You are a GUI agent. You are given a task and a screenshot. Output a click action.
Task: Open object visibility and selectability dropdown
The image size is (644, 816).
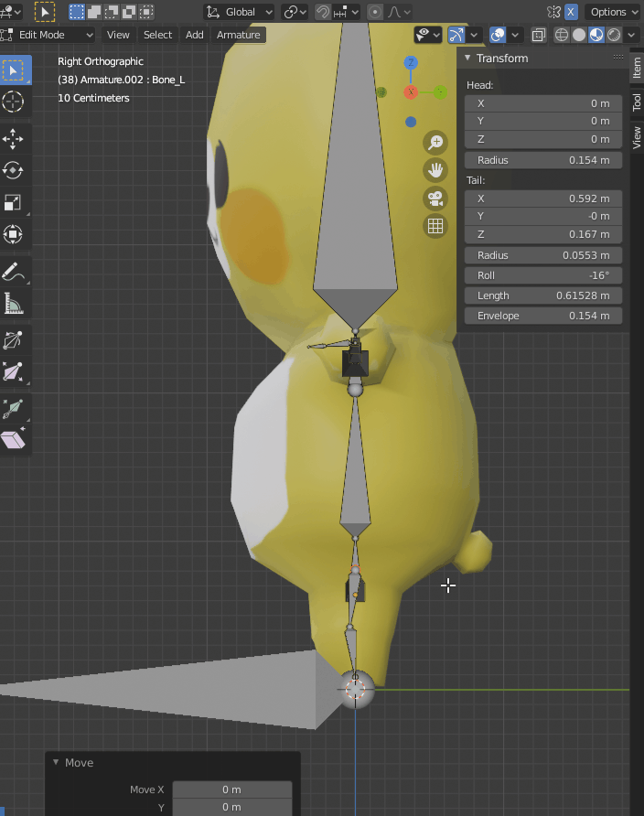(427, 35)
